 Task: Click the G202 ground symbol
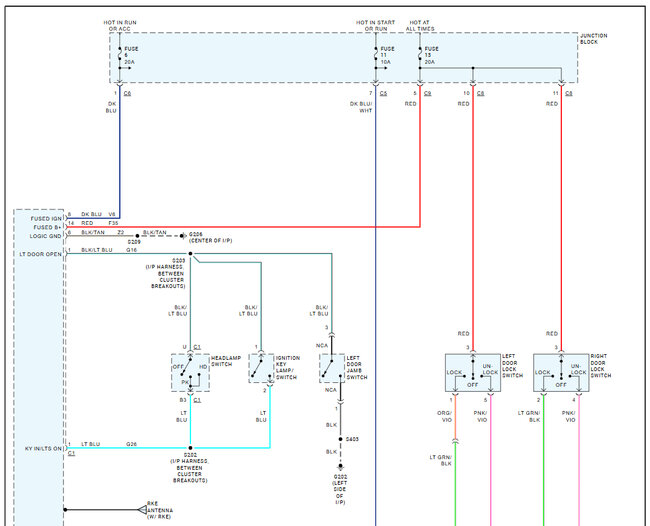(x=340, y=466)
